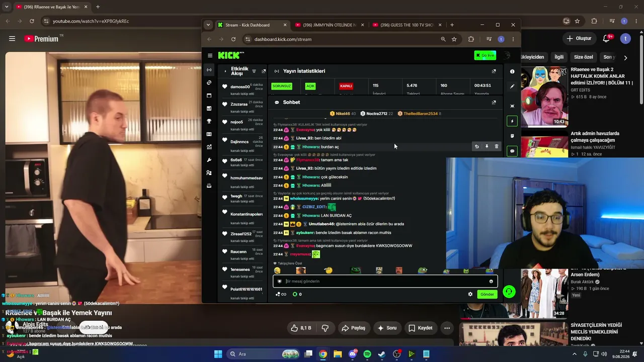
Task: Open the chain link icon in Kick sidebar
Action: coord(209,82)
